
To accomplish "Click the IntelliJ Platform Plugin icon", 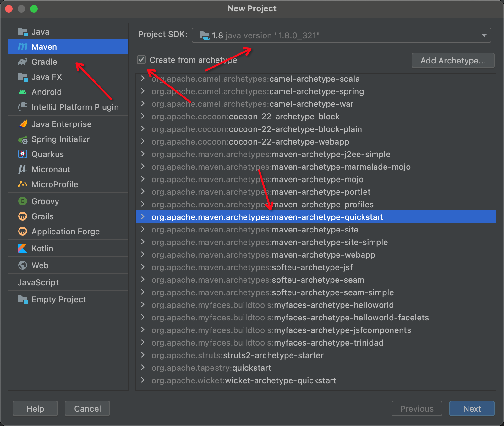I will click(23, 107).
